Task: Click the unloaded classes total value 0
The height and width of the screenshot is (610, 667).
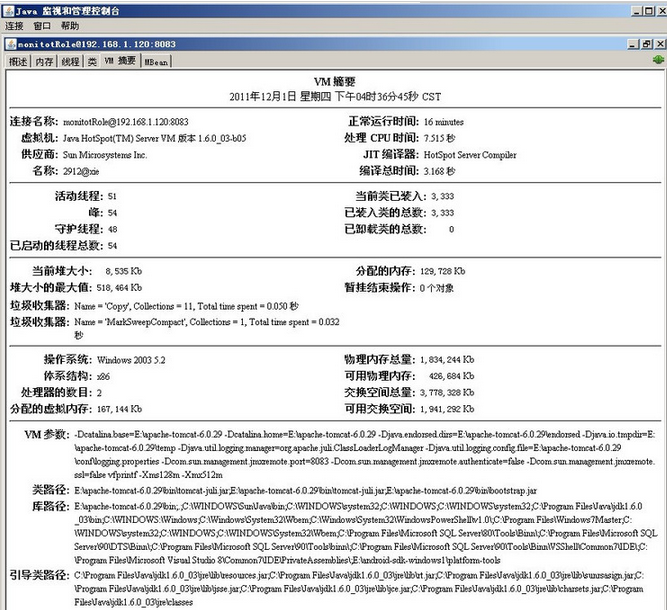Action: pyautogui.click(x=451, y=229)
